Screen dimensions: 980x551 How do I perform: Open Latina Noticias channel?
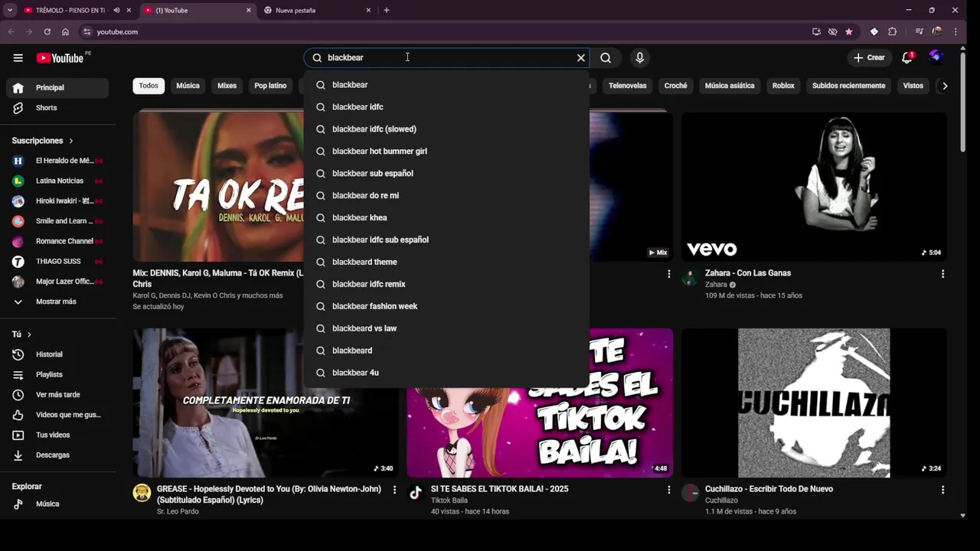[x=57, y=181]
